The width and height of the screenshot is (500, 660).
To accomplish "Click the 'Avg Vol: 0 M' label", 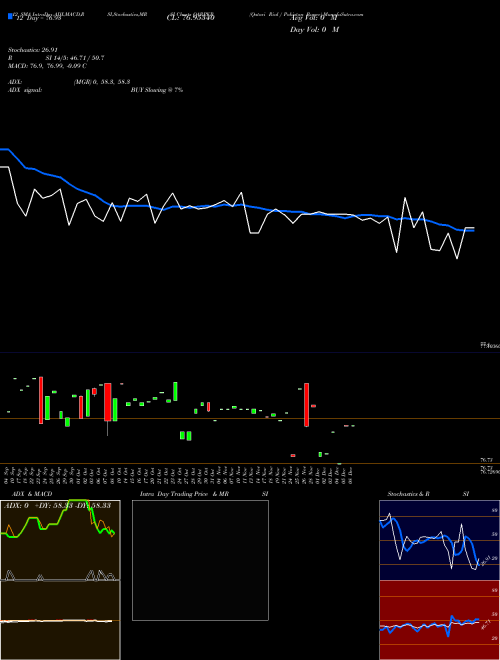I will pos(314,18).
